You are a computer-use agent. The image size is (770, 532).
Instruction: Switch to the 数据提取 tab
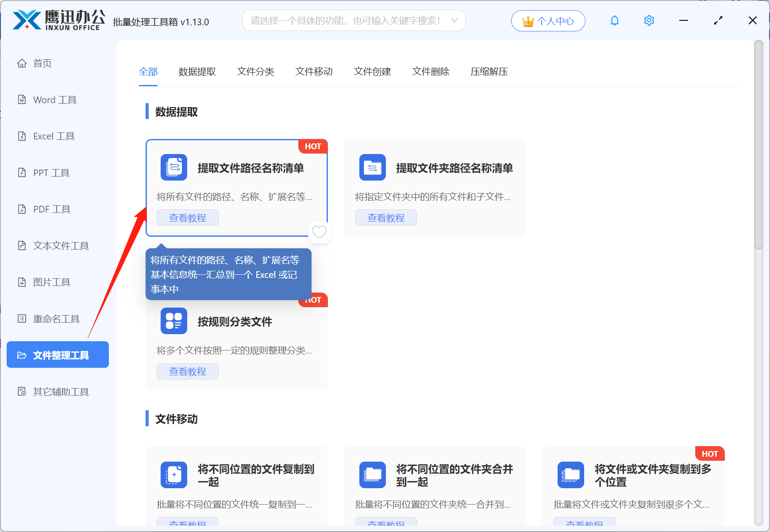coord(196,71)
